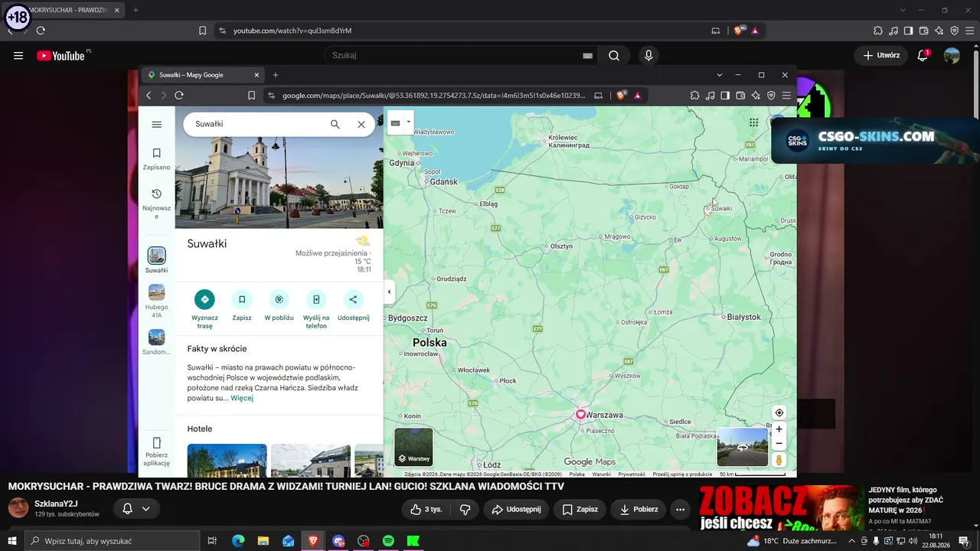Open the Google apps grid in Maps
The width and height of the screenshot is (980, 551).
click(754, 122)
